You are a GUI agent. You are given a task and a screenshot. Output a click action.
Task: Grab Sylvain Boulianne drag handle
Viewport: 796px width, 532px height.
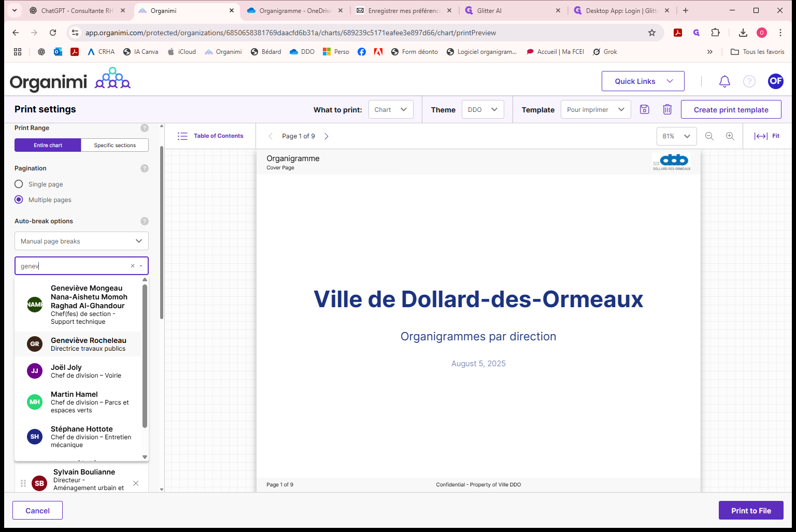tap(23, 483)
